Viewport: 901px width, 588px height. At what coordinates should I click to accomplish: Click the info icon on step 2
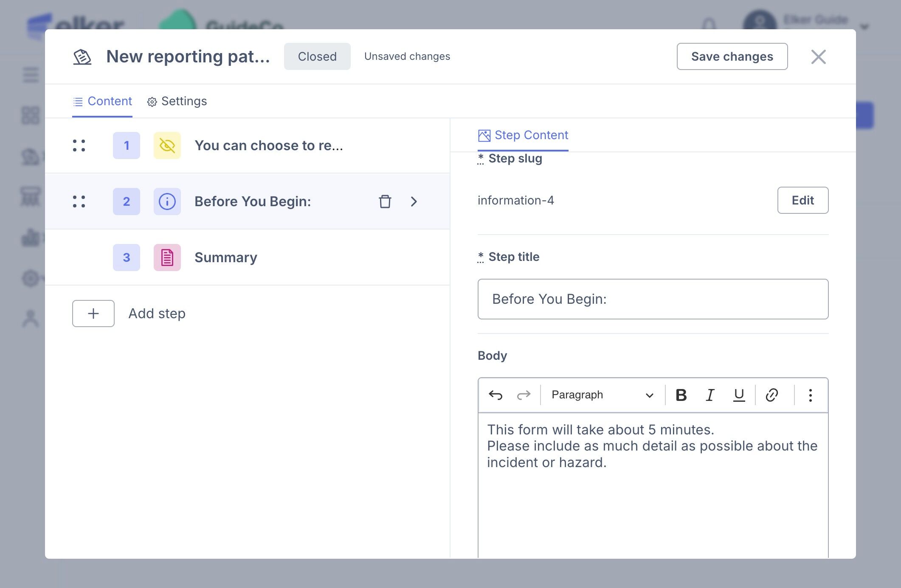tap(167, 202)
